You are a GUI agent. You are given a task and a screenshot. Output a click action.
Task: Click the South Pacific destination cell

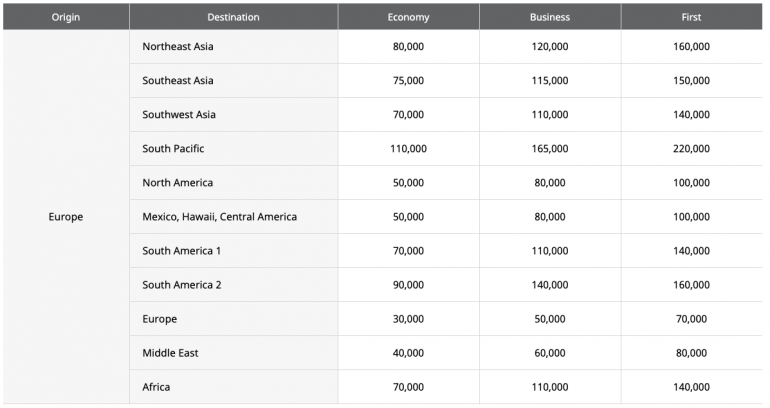click(173, 149)
